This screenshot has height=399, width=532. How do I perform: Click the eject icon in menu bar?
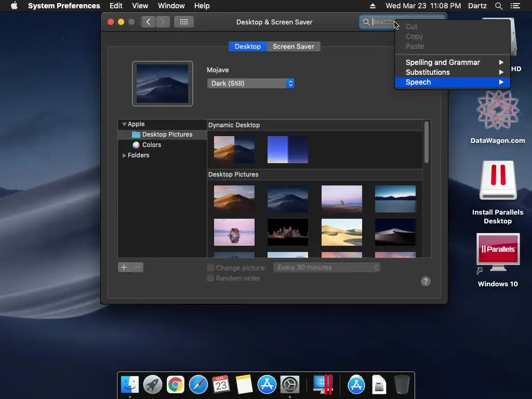[373, 6]
